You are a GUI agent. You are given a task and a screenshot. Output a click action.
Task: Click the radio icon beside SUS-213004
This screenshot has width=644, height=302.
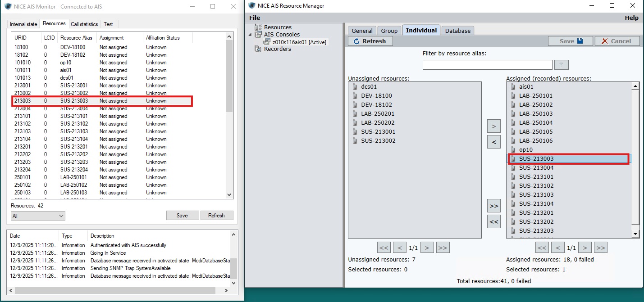(x=513, y=168)
